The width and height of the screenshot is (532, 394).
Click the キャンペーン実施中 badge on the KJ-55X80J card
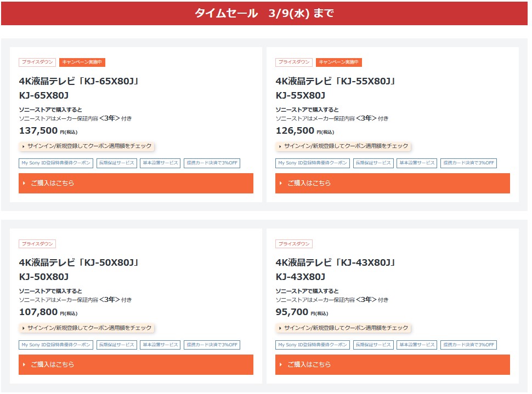point(338,62)
